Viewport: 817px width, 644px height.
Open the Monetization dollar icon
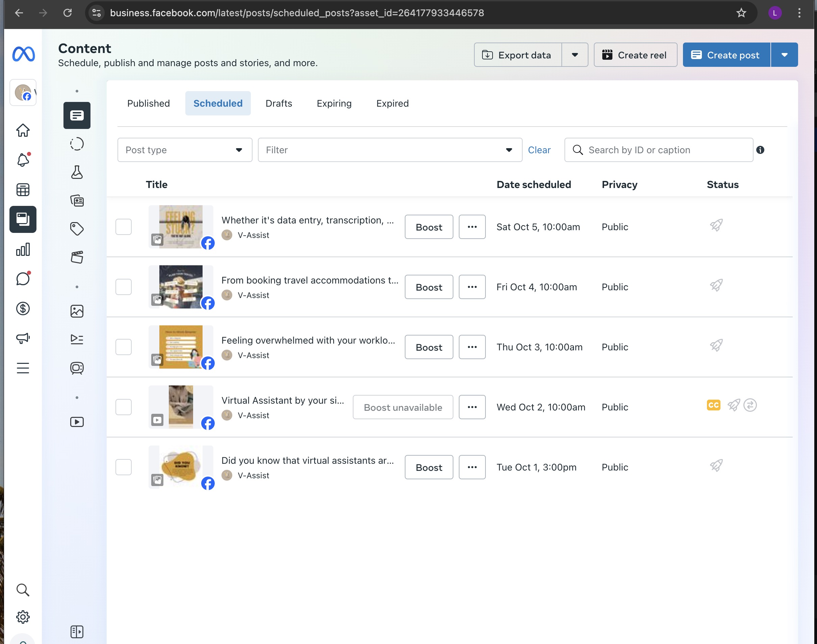coord(23,309)
